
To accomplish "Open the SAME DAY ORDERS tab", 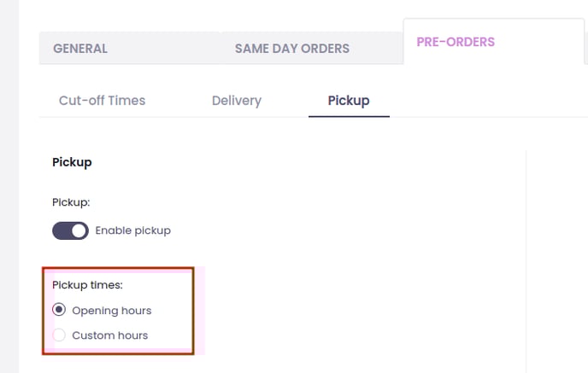I will (x=291, y=49).
